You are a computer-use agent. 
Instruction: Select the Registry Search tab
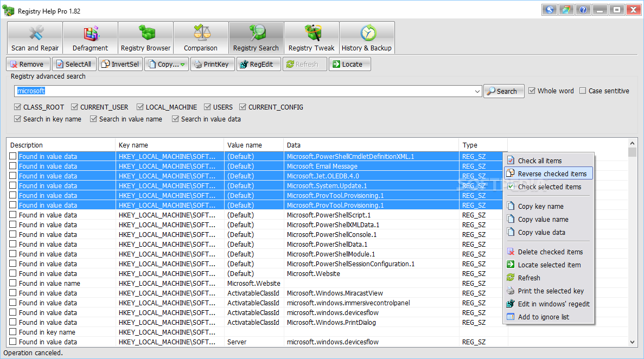pos(256,38)
